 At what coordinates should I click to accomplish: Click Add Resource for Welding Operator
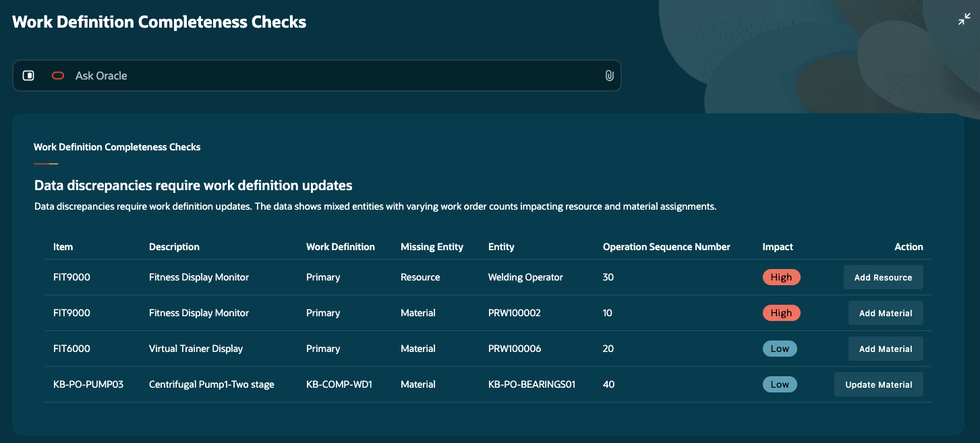(x=883, y=277)
